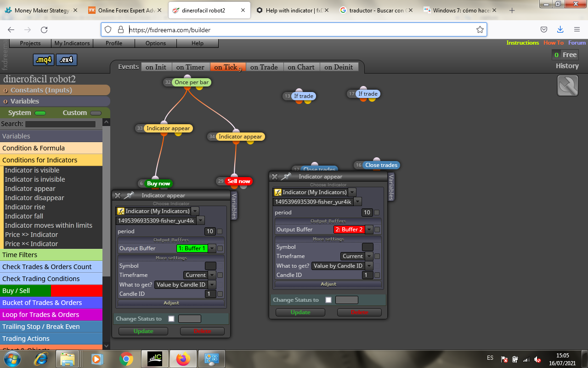Screen dimensions: 588x368
Task: Open the wrench settings tool icon
Action: (568, 86)
